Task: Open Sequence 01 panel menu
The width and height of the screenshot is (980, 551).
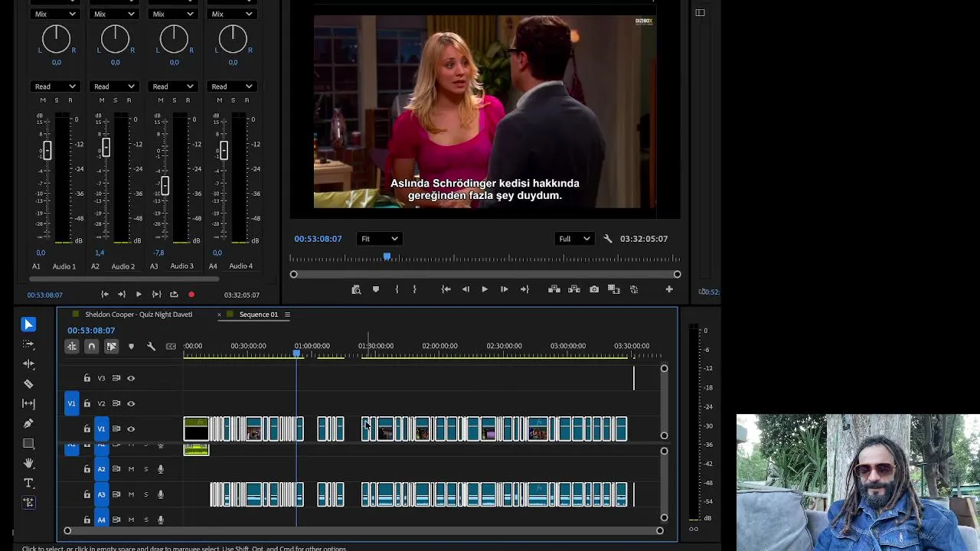Action: pyautogui.click(x=287, y=315)
